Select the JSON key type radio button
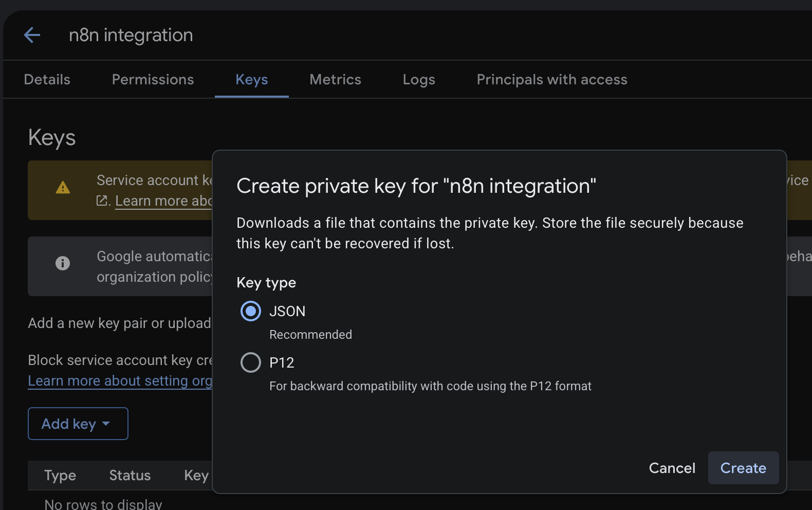This screenshot has height=510, width=812. click(x=251, y=311)
